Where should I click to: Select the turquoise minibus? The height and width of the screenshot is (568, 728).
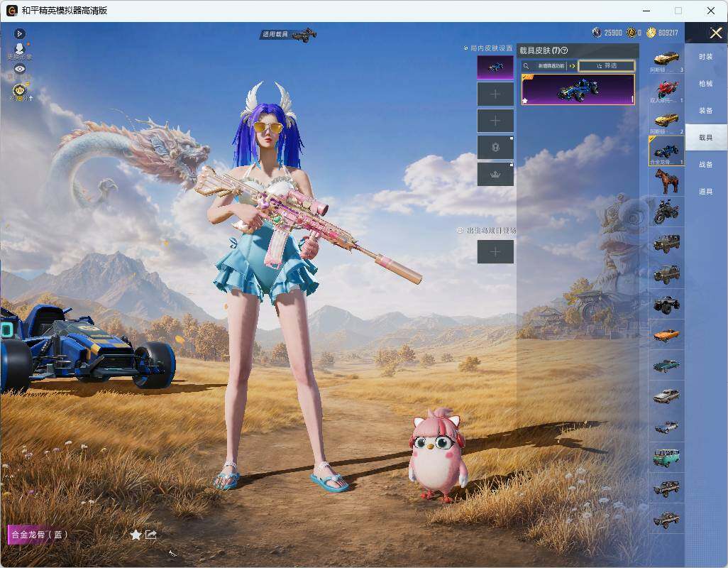point(666,457)
